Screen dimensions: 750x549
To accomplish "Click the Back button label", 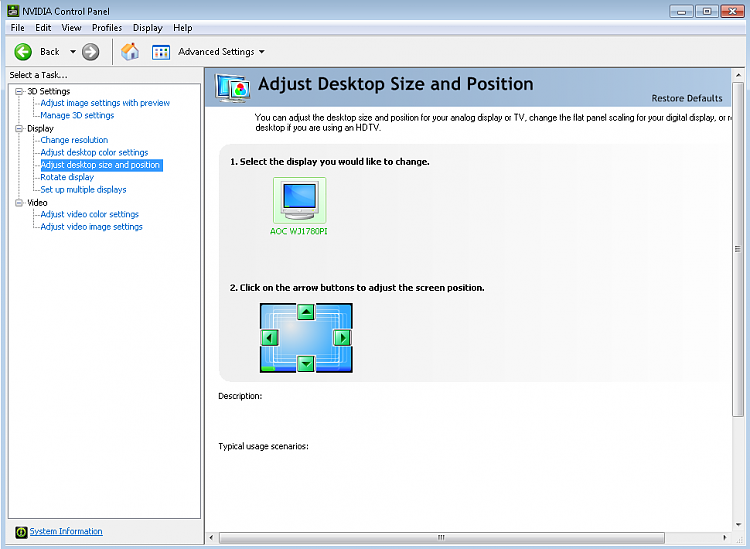I will (50, 52).
